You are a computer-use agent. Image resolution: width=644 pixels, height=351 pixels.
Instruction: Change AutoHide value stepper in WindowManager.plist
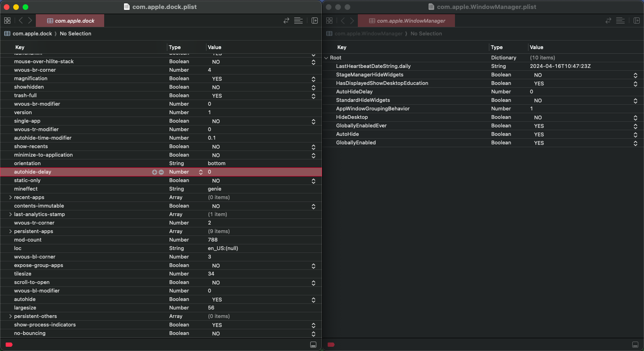[636, 134]
